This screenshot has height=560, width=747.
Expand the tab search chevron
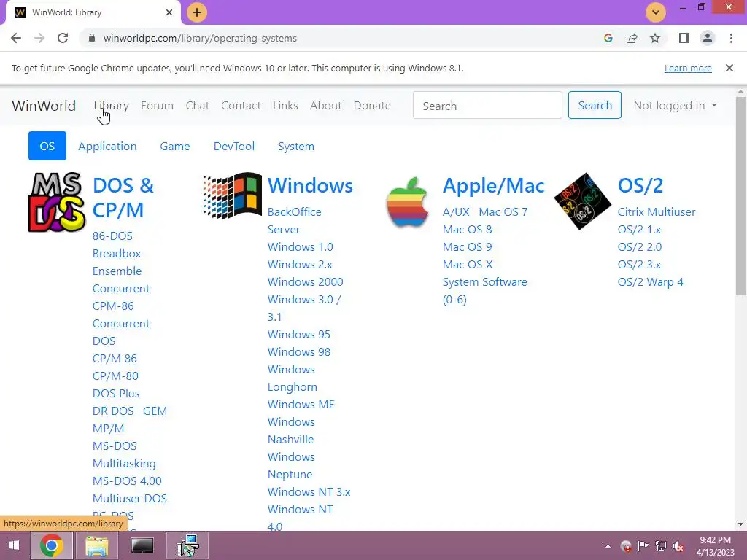click(656, 12)
